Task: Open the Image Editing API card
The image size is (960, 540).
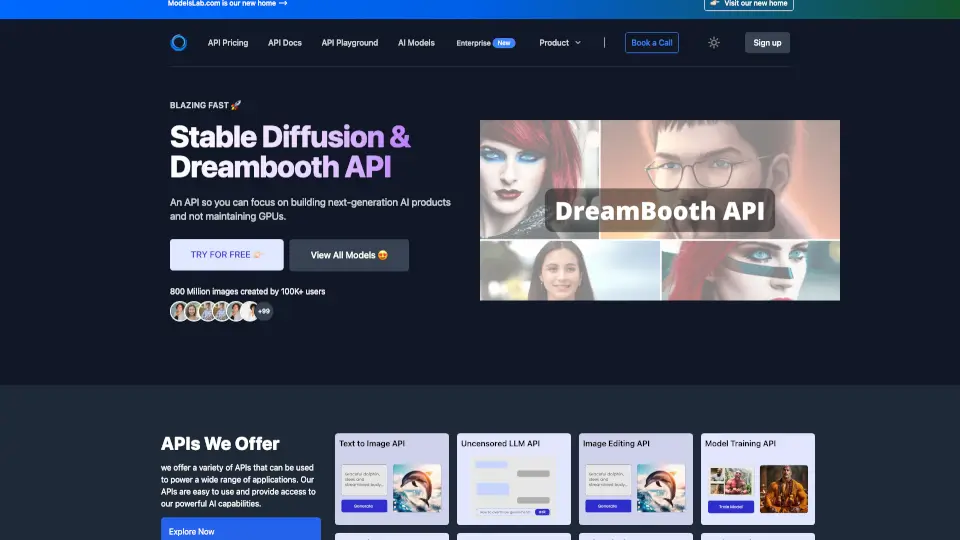Action: coord(636,479)
